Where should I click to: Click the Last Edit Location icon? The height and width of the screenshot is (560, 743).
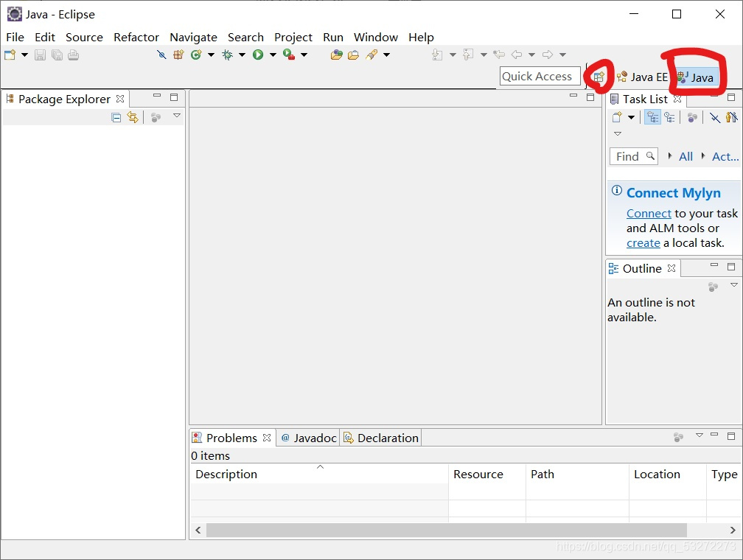(x=499, y=55)
